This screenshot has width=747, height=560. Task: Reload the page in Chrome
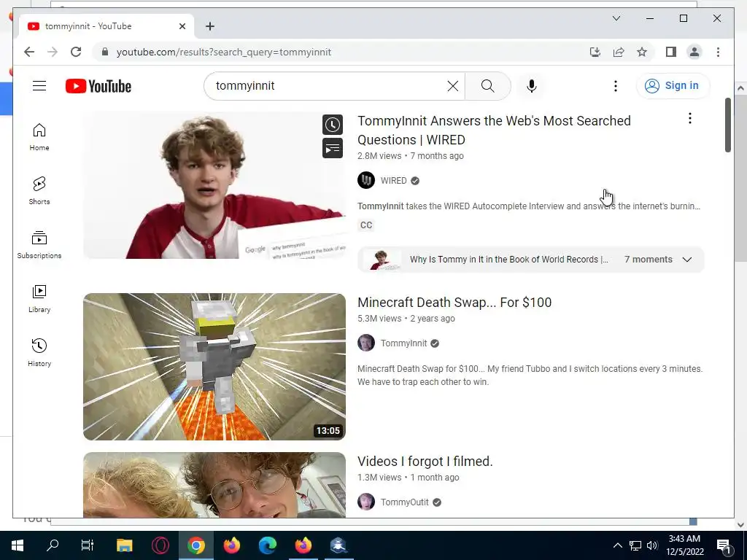click(x=76, y=52)
